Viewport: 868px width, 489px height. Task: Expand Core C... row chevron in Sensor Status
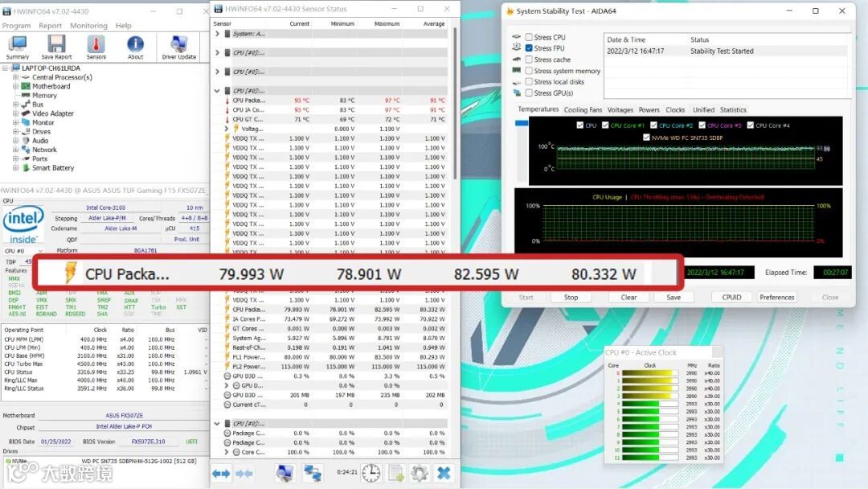(x=227, y=452)
